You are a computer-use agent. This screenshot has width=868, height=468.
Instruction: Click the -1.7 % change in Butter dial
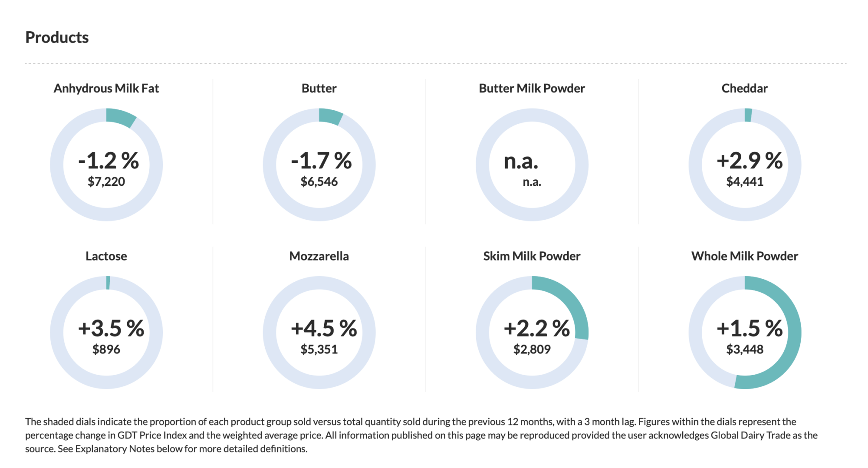321,161
